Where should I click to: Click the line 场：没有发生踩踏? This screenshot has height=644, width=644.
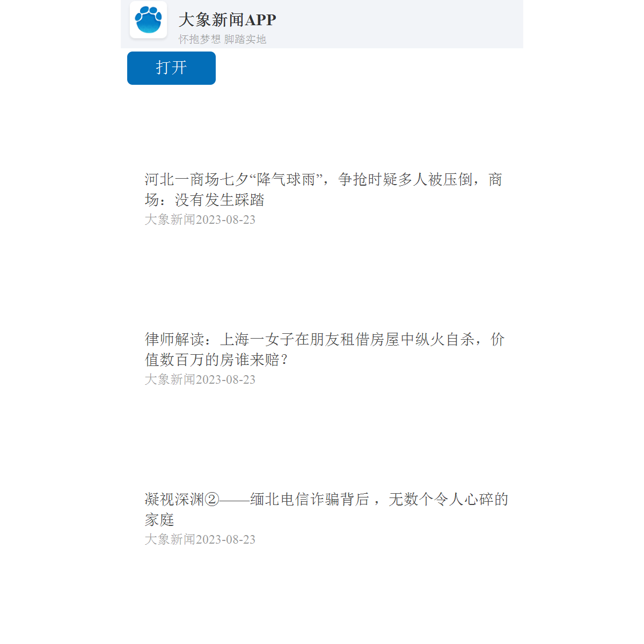point(204,200)
